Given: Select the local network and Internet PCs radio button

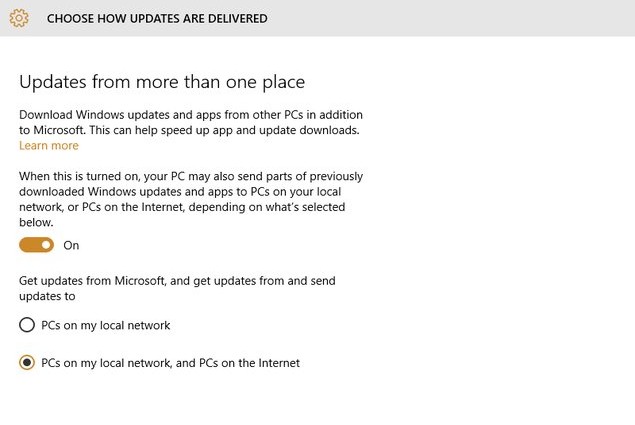Looking at the screenshot, I should (27, 363).
